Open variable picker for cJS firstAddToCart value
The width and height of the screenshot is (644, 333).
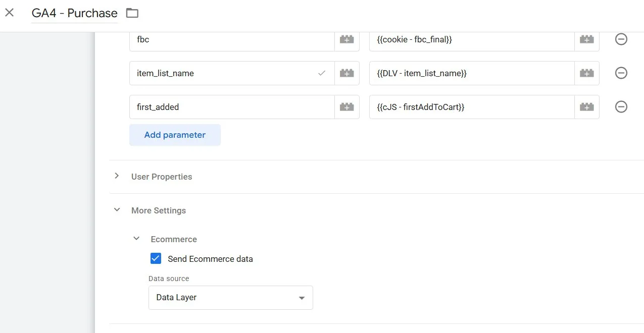(586, 107)
